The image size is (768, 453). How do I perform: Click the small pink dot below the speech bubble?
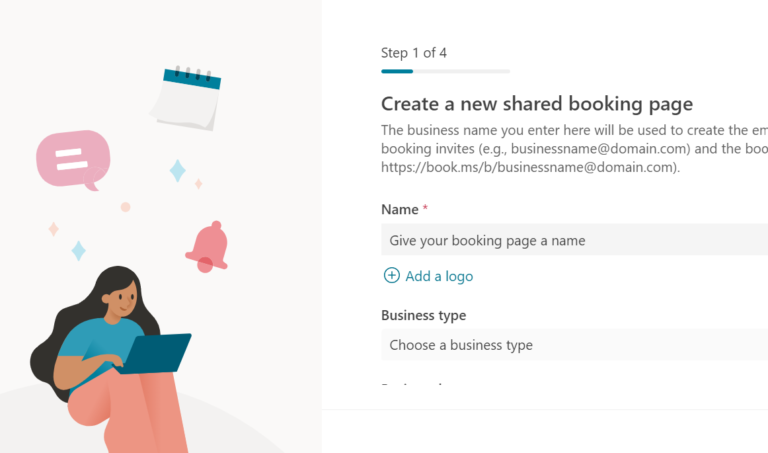[x=125, y=207]
